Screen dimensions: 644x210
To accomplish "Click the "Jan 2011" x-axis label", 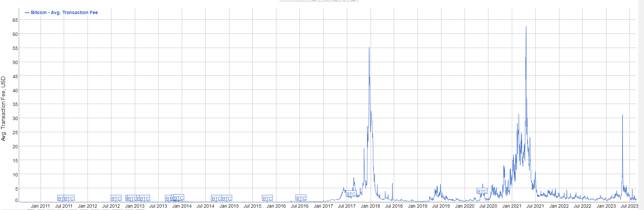I will coord(40,206).
